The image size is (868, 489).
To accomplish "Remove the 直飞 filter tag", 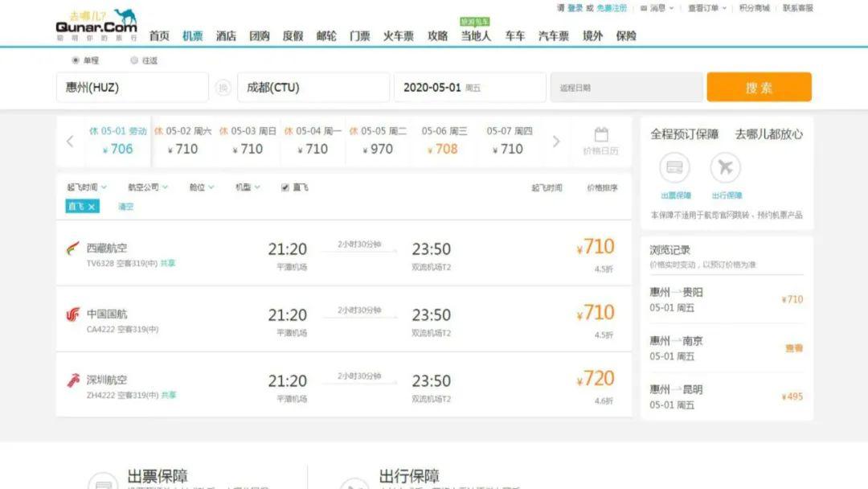I will (92, 207).
